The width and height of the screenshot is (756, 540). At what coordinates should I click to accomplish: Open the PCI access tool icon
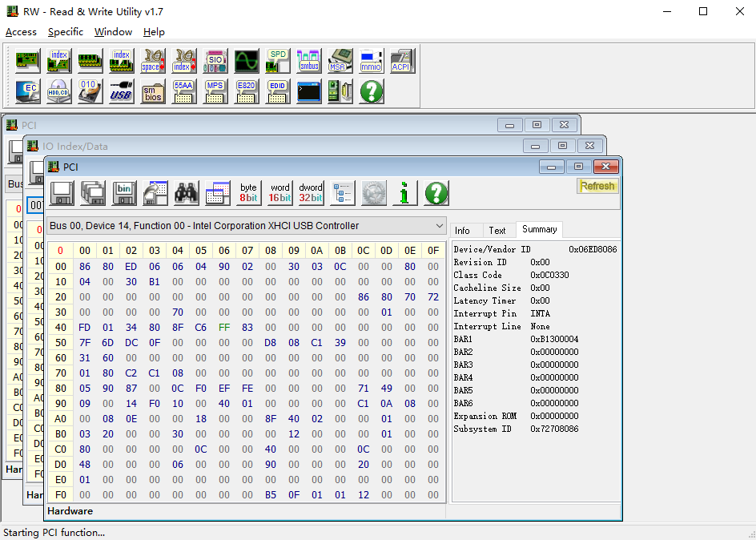point(28,61)
